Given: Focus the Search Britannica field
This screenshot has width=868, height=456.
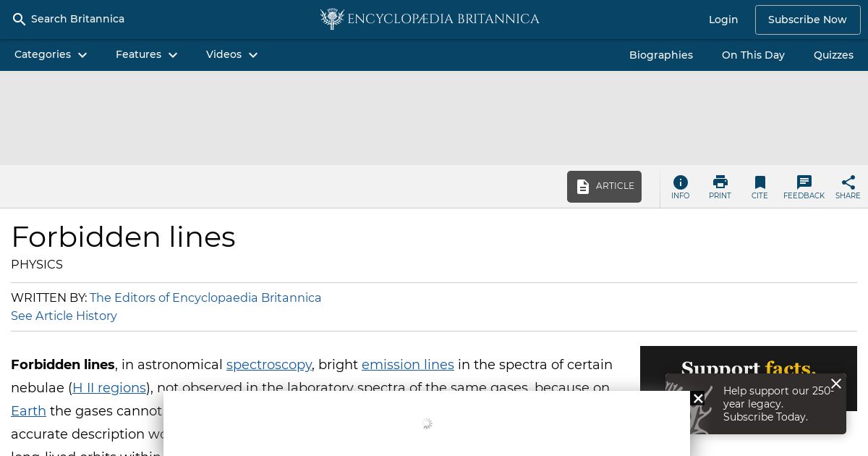Looking at the screenshot, I should click(77, 19).
